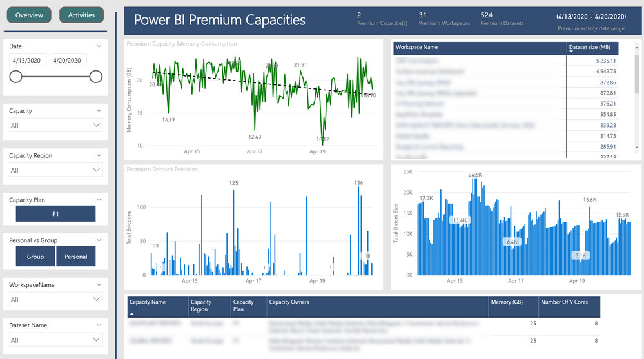Image resolution: width=644 pixels, height=359 pixels.
Task: Click the 31 Premium Workspaces card
Action: pyautogui.click(x=444, y=19)
